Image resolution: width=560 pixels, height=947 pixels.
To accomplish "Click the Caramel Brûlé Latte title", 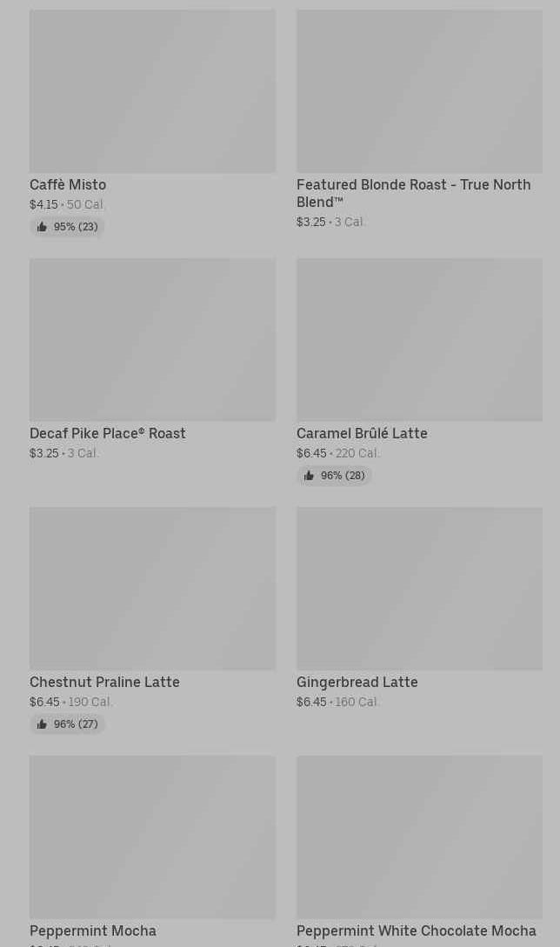I will click(362, 434).
